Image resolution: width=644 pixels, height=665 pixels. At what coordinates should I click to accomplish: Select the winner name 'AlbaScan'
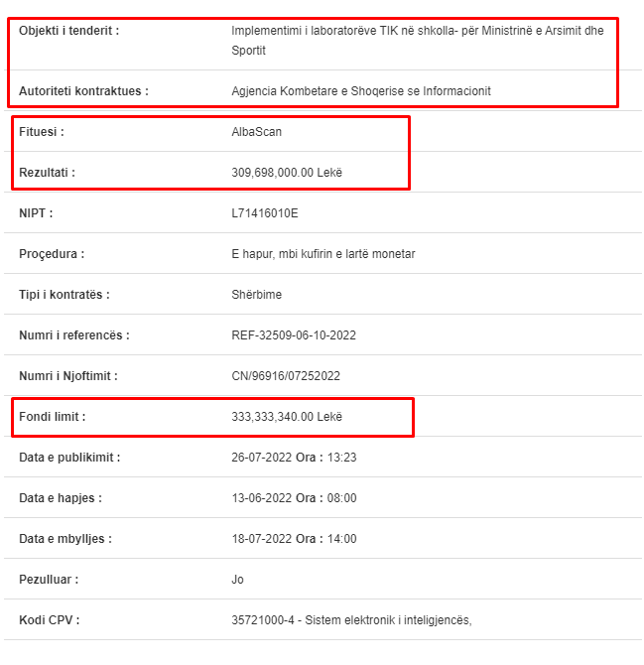click(x=256, y=132)
